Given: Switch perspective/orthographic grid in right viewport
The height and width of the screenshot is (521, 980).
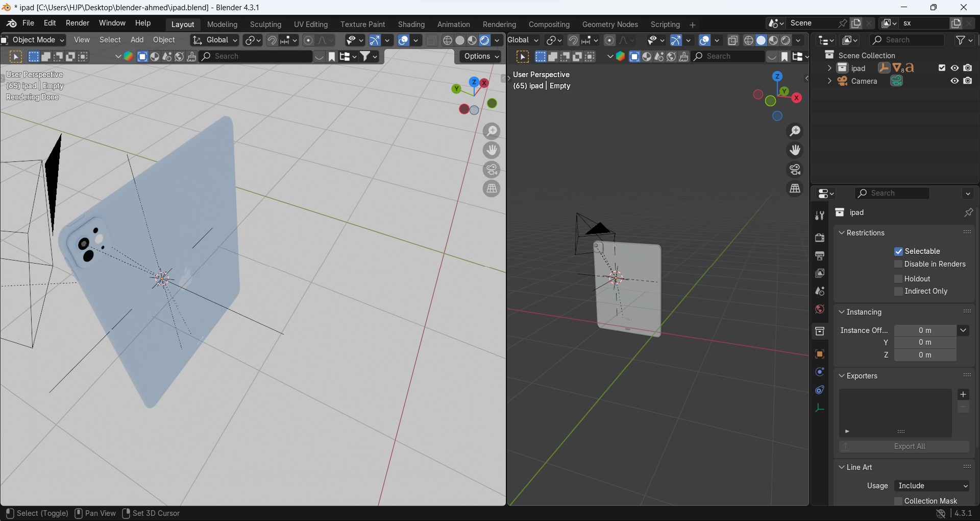Looking at the screenshot, I should click(x=795, y=188).
